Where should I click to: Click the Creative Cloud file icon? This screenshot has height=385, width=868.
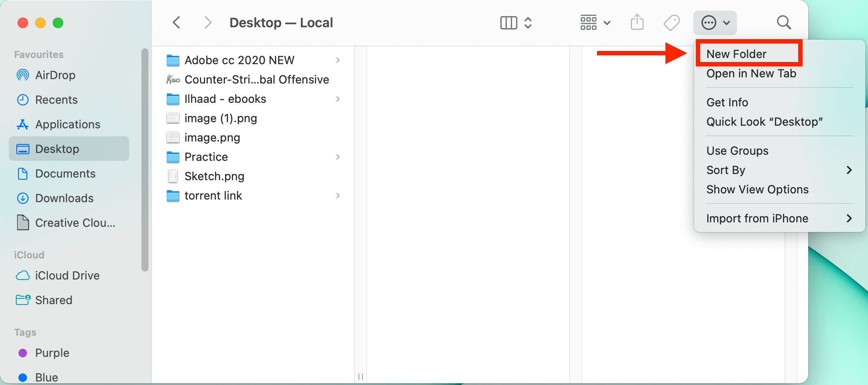tap(23, 223)
